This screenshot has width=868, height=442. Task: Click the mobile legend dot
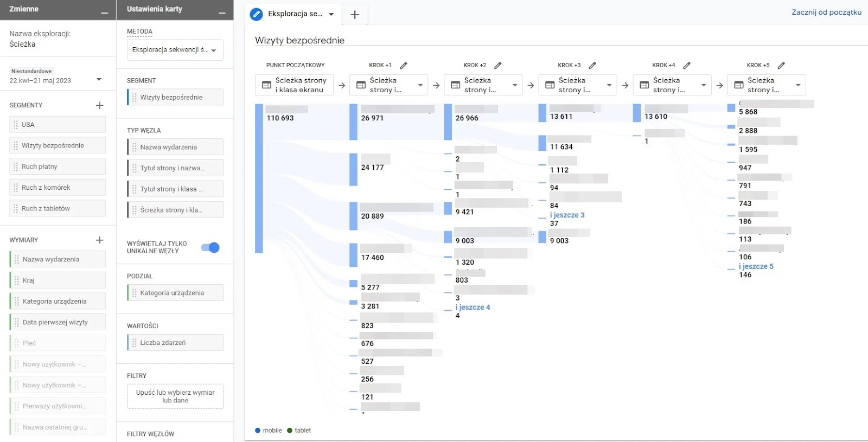(x=258, y=431)
